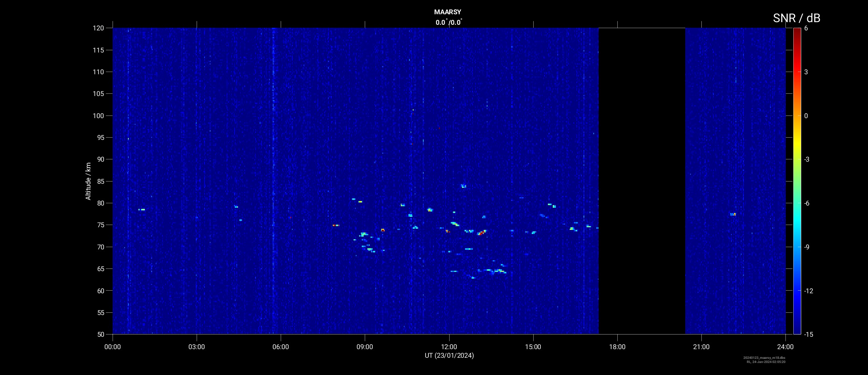
Task: Click the 100 altitude tick label
Action: 98,115
